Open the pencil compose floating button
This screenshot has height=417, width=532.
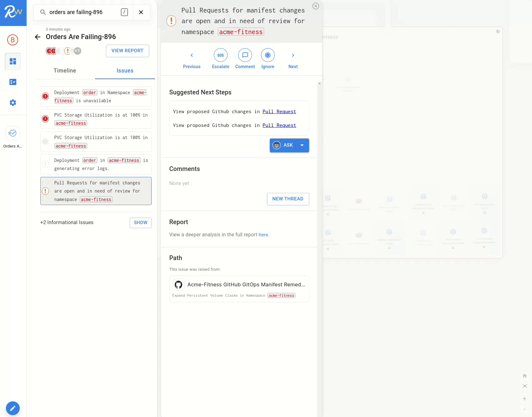coord(13,408)
